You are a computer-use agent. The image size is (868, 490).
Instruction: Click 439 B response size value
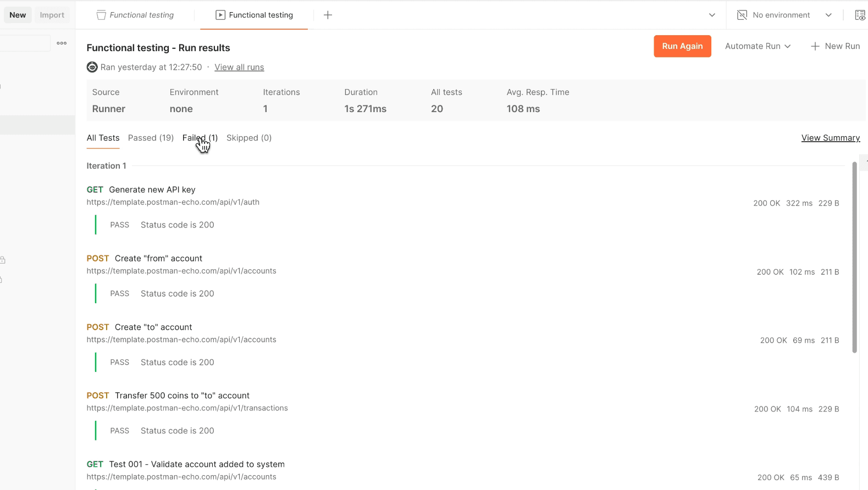[x=828, y=478]
